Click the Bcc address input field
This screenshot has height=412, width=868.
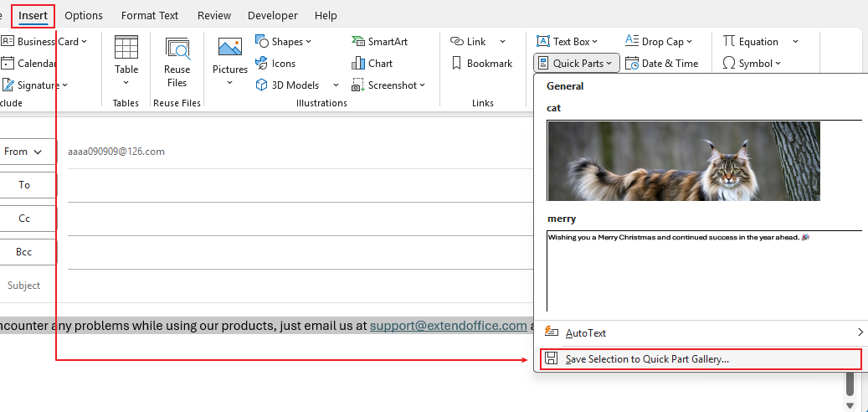coord(300,253)
